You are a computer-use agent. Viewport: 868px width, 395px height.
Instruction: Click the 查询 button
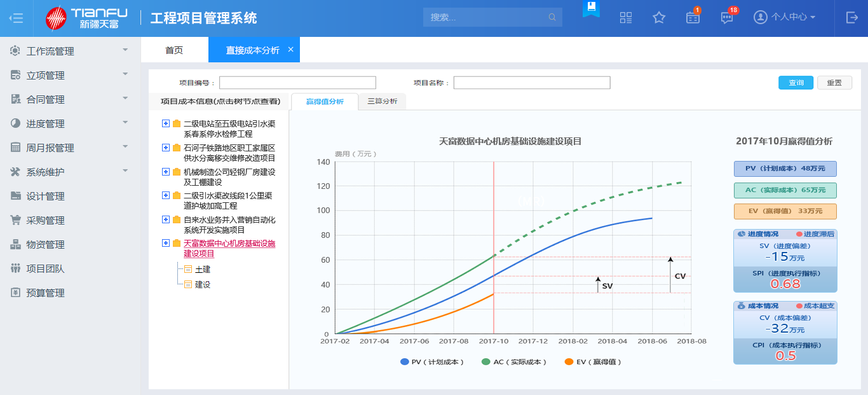(796, 83)
